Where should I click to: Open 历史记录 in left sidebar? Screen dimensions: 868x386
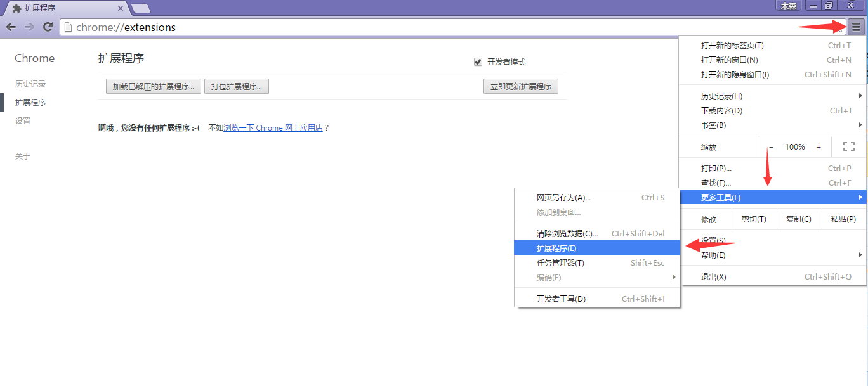(x=30, y=84)
